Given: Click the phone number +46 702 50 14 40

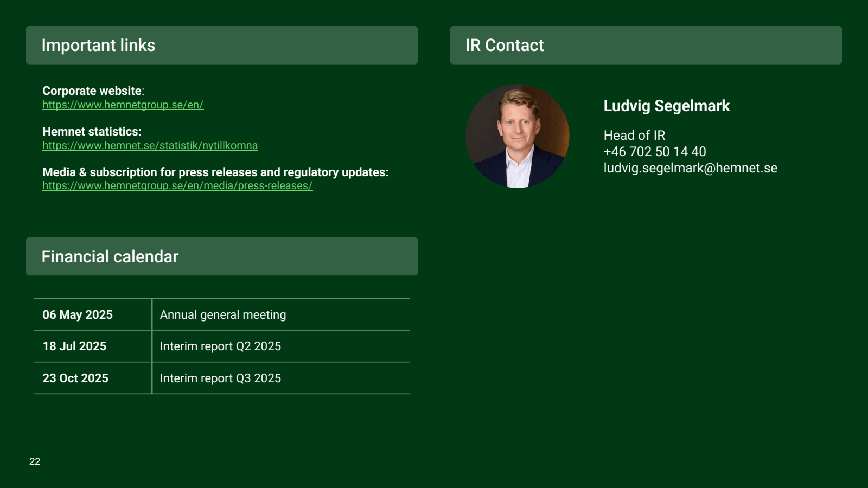Looking at the screenshot, I should tap(655, 152).
